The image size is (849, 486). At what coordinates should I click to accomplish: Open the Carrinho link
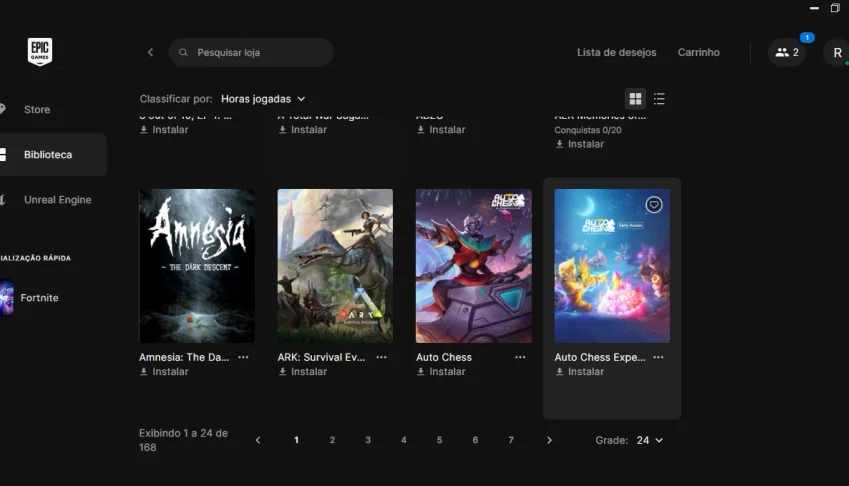pyautogui.click(x=698, y=52)
